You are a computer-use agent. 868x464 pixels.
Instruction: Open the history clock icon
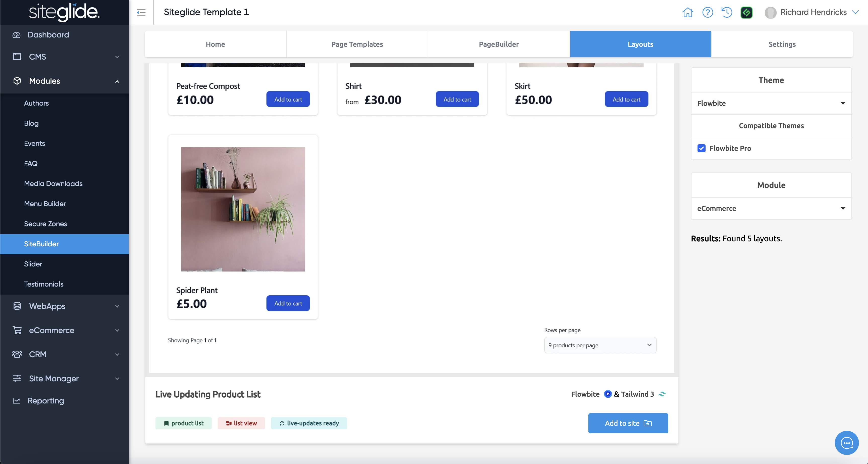tap(727, 13)
